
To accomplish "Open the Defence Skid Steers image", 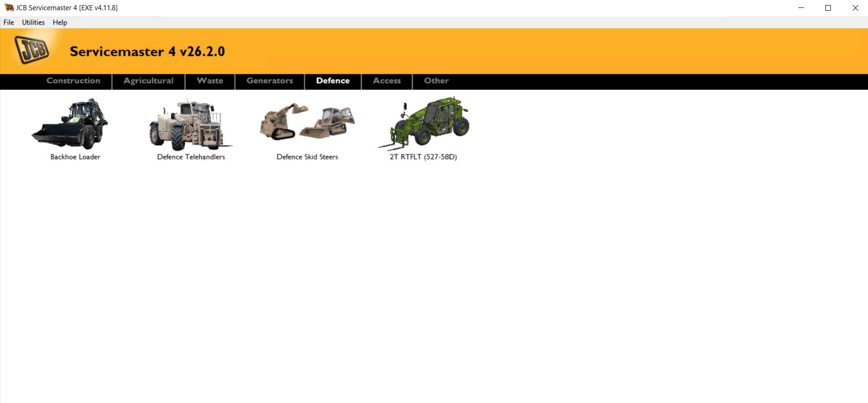I will click(x=307, y=122).
